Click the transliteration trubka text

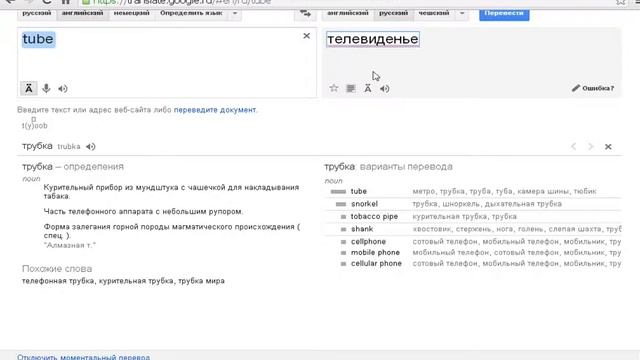tap(69, 147)
